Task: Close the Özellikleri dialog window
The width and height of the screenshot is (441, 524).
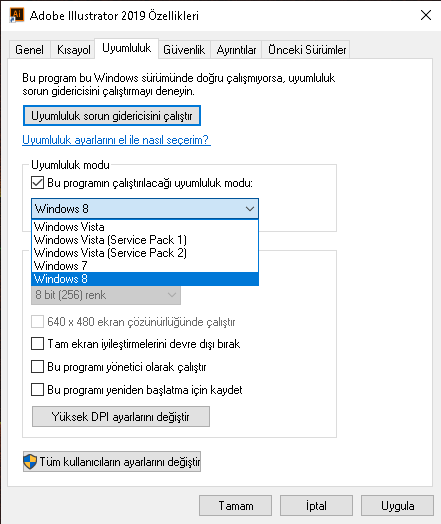Action: tap(426, 15)
